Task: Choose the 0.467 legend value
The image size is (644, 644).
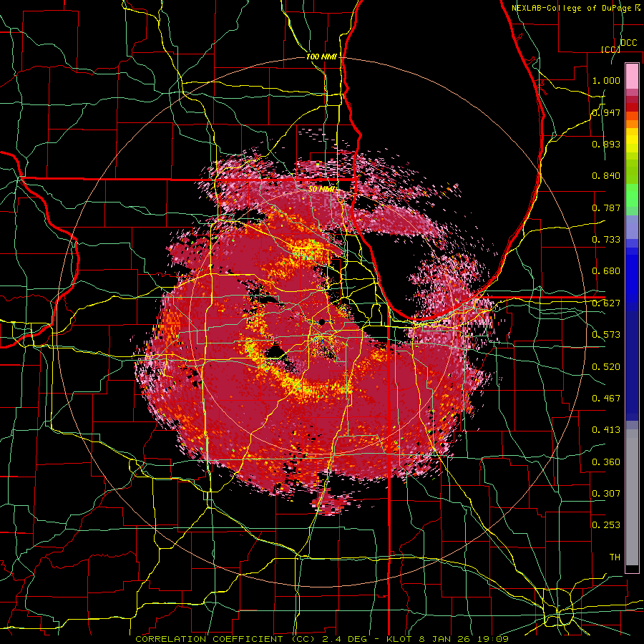Action: tap(606, 399)
